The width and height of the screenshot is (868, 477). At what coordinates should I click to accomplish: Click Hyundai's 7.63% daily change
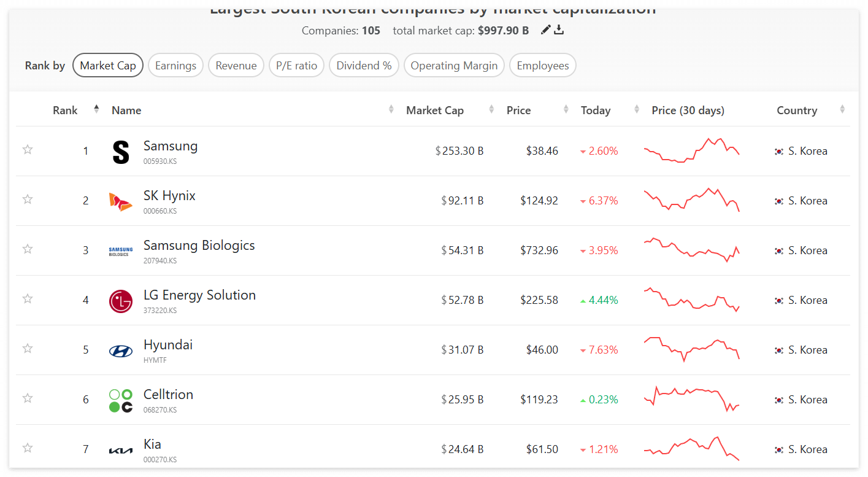(599, 350)
